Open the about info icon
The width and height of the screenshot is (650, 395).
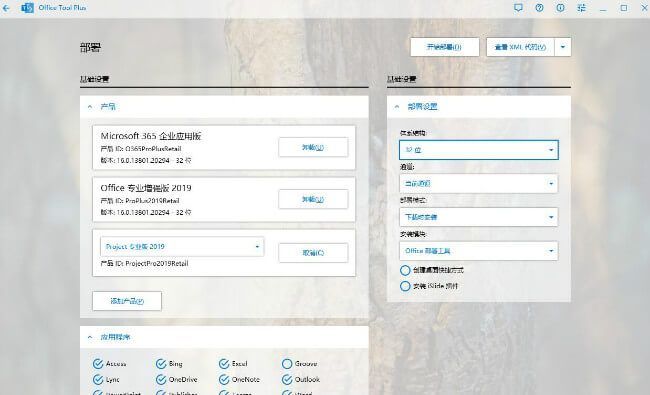(560, 7)
